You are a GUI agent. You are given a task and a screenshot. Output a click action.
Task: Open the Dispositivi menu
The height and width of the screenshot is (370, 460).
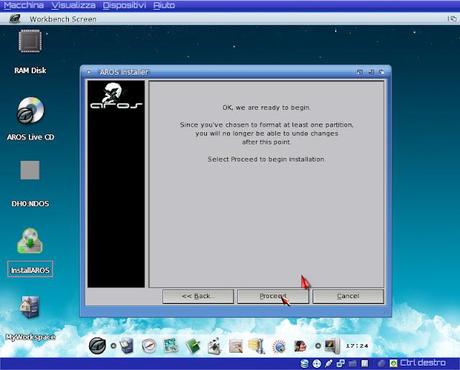124,5
